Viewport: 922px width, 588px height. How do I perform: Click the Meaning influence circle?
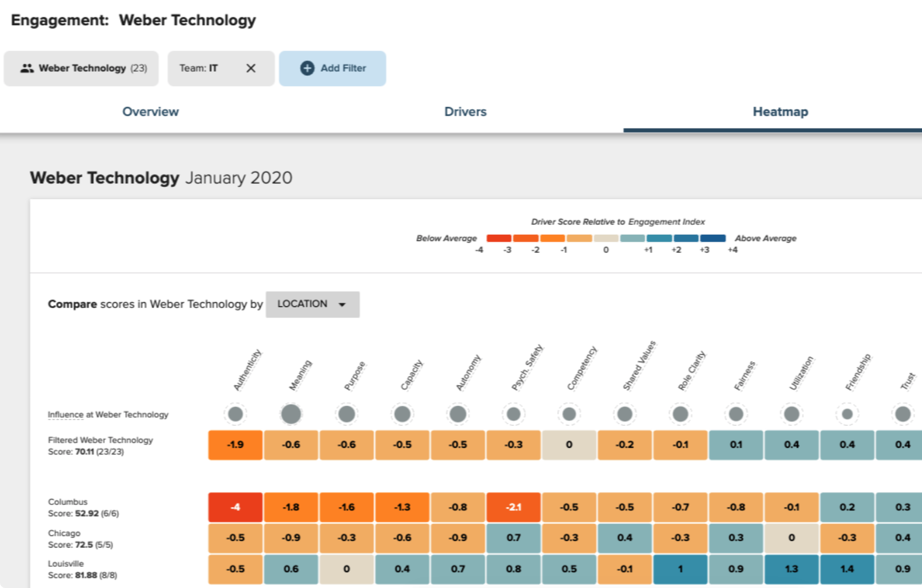pos(291,414)
